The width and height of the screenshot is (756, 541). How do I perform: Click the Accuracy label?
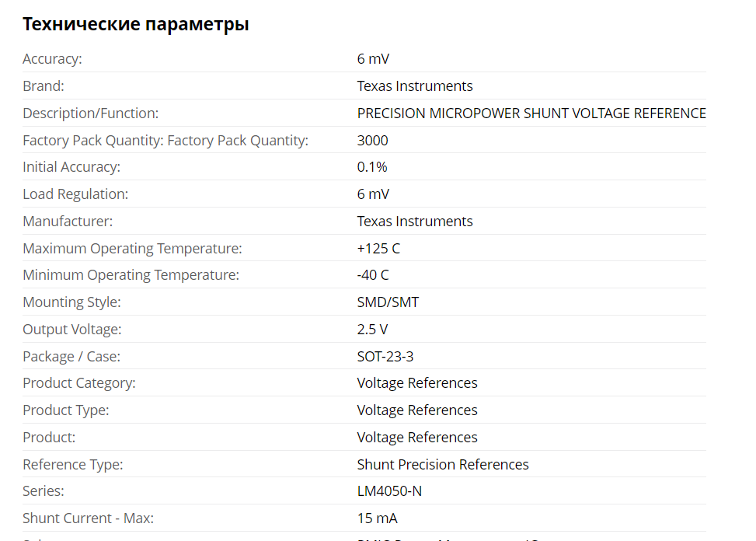coord(52,59)
